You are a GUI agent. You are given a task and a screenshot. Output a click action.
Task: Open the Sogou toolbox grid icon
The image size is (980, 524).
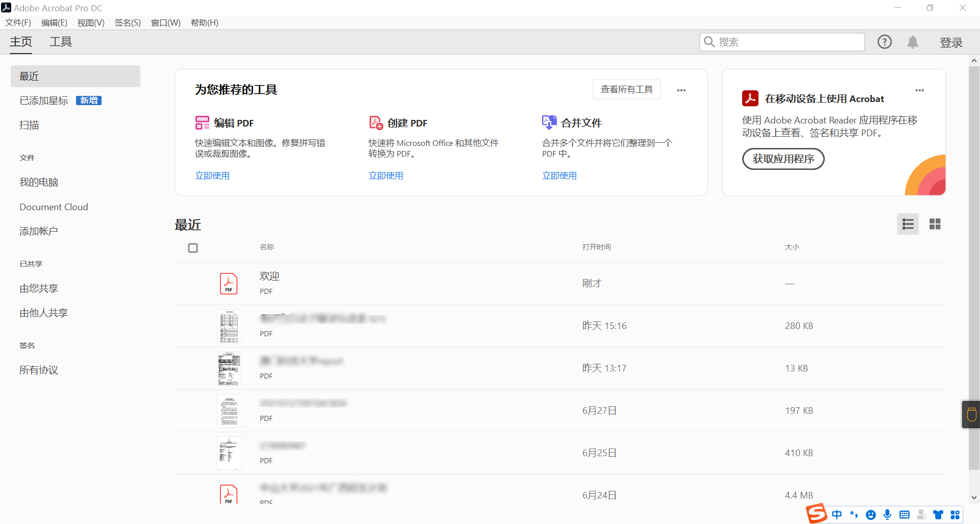pos(955,515)
